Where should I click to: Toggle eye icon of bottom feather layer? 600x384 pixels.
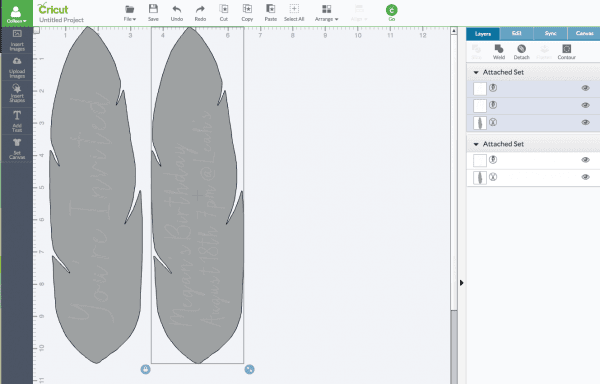[x=585, y=177]
